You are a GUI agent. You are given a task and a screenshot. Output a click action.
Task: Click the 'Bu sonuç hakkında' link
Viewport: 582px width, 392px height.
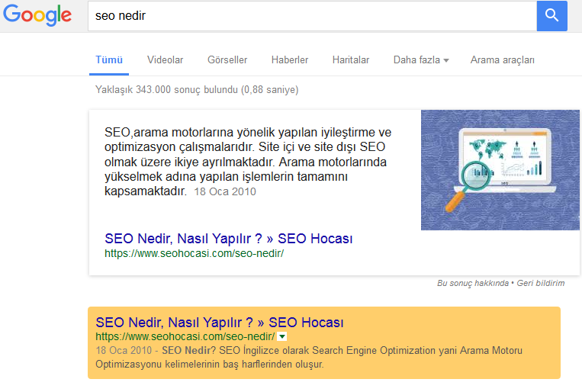click(472, 283)
